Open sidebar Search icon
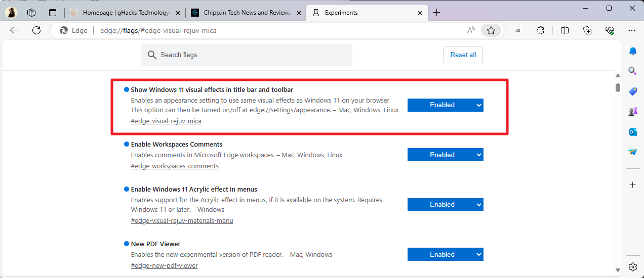644x278 pixels. tap(632, 71)
